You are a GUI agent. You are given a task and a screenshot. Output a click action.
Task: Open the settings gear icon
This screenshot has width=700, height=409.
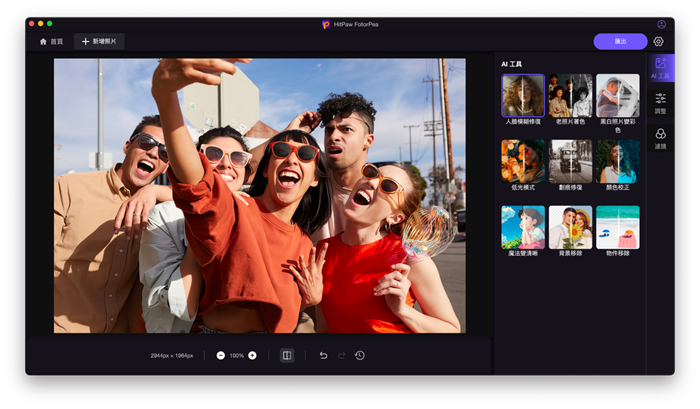(x=658, y=41)
